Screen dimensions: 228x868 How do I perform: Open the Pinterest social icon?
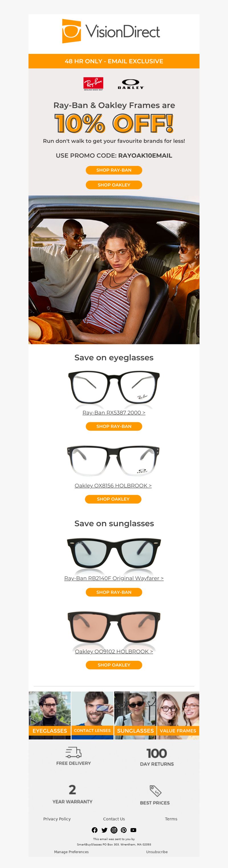tap(124, 830)
